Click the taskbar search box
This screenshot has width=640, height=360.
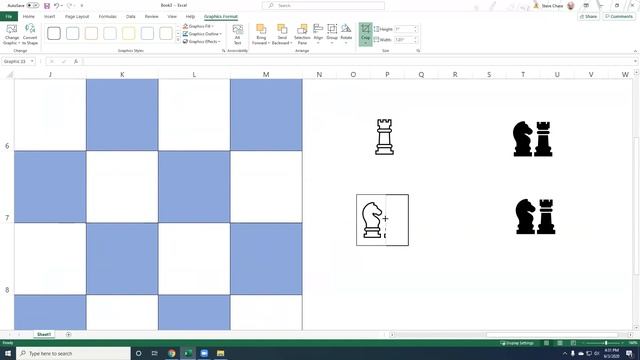coord(73,353)
